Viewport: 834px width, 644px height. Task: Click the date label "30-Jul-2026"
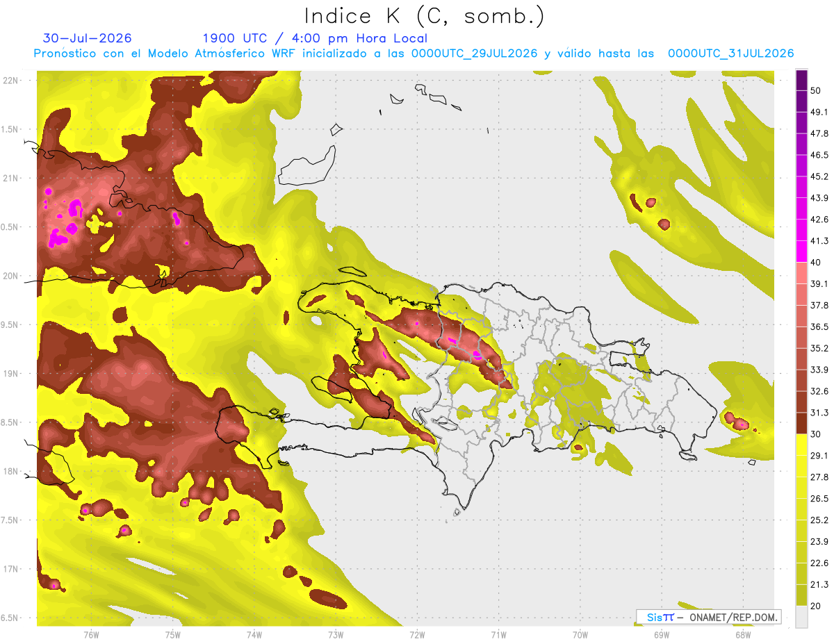[87, 38]
